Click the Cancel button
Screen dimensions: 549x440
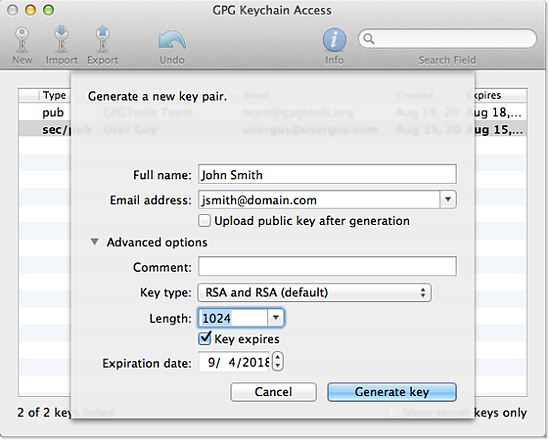click(273, 392)
